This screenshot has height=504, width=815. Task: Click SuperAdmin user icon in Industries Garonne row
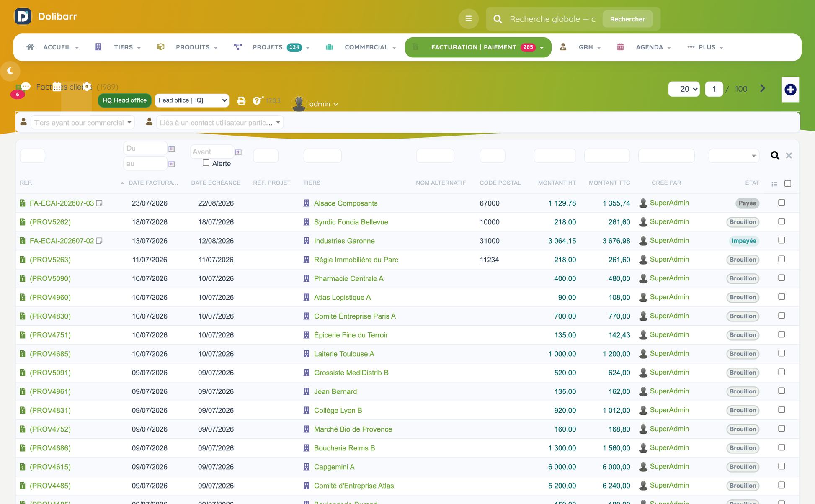click(x=643, y=241)
